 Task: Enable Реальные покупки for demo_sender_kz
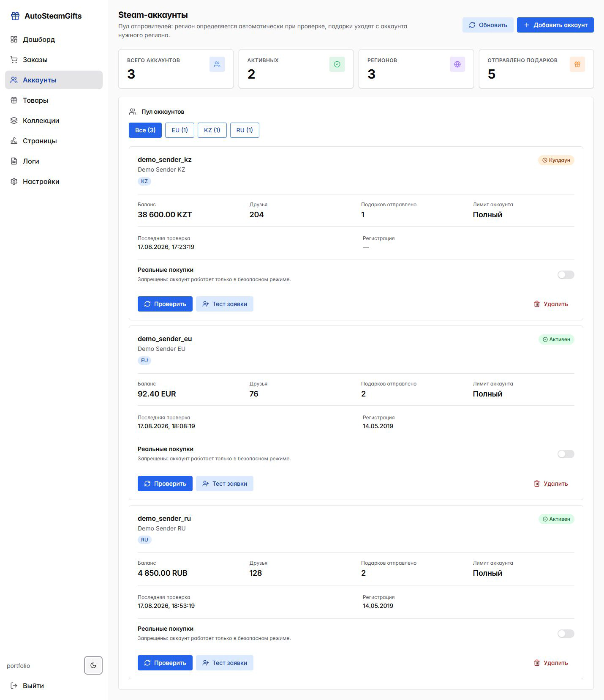click(x=566, y=275)
